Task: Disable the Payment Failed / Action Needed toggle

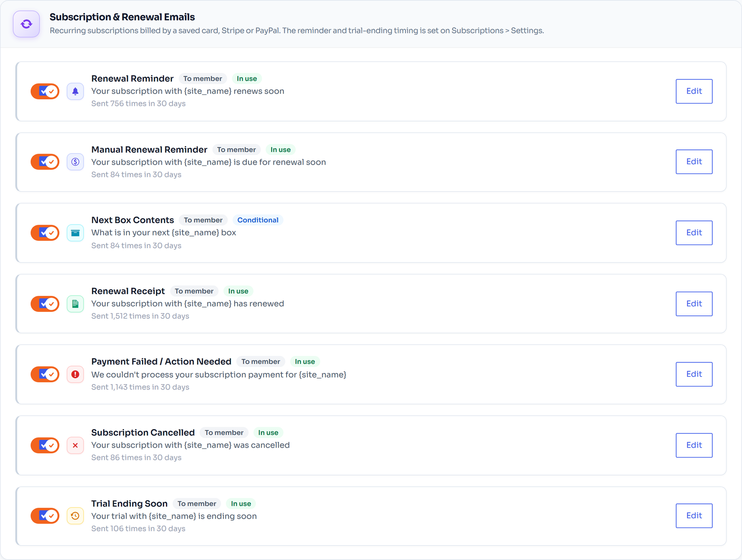Action: point(45,374)
